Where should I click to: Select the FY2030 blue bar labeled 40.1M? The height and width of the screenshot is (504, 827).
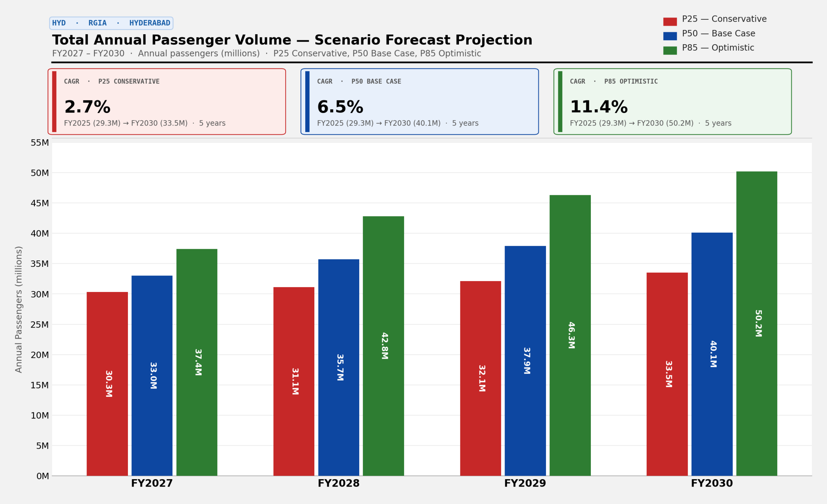(712, 354)
